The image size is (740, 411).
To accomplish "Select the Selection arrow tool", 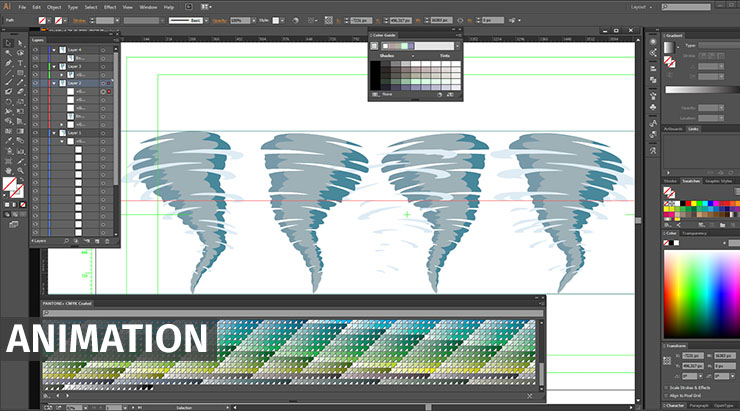I will pyautogui.click(x=8, y=43).
